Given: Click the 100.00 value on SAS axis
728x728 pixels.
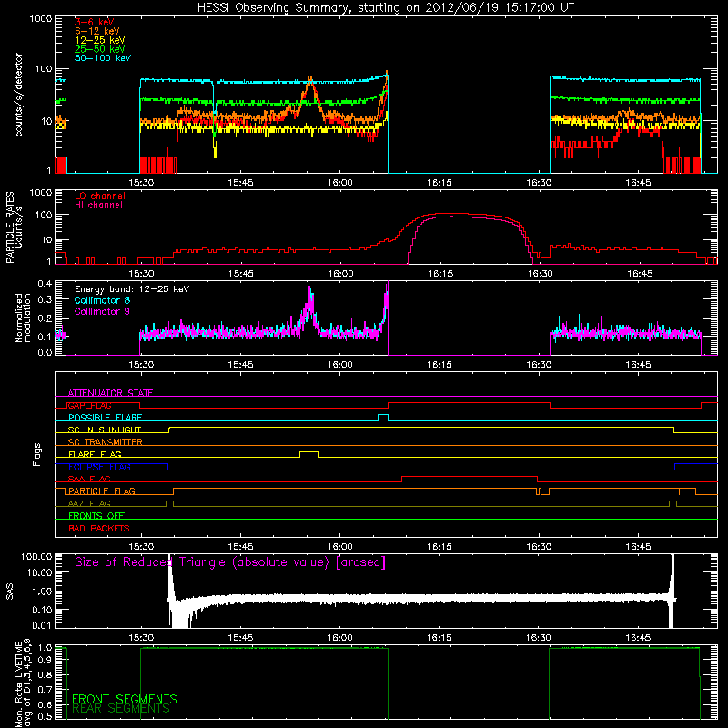Looking at the screenshot, I should click(36, 557).
